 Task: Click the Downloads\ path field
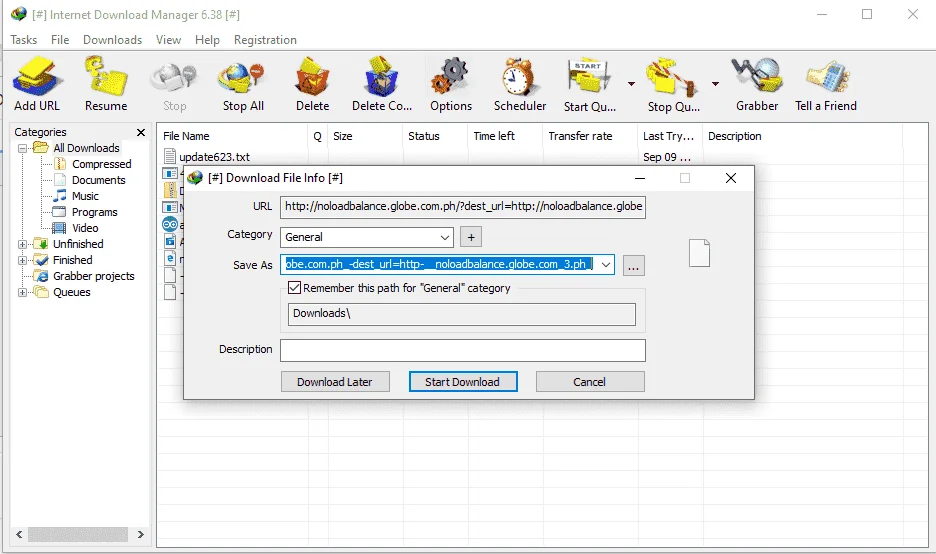(461, 314)
